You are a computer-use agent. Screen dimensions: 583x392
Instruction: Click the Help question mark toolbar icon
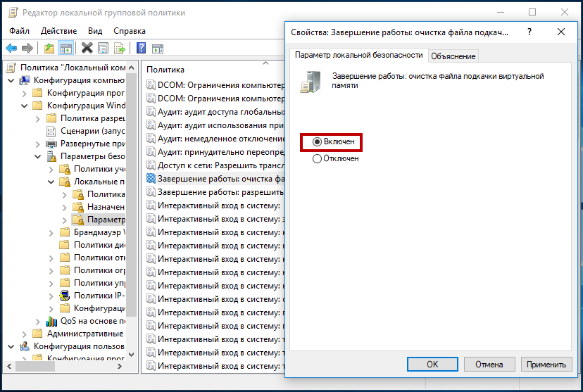tap(142, 48)
